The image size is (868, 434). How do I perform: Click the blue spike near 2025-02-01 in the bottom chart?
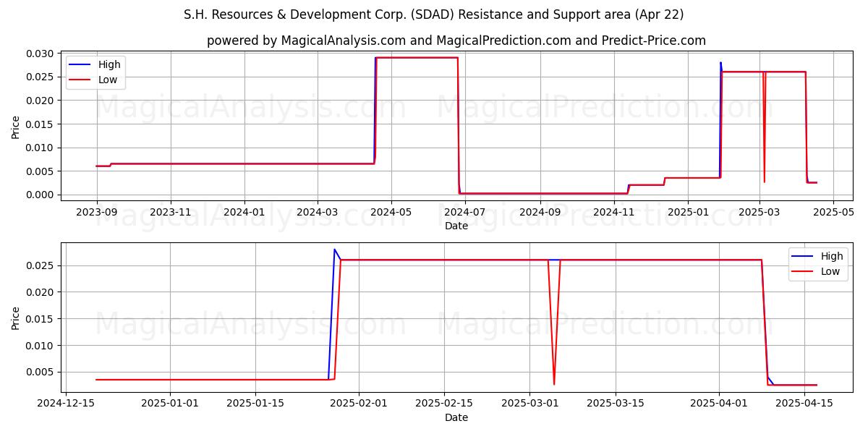[334, 250]
